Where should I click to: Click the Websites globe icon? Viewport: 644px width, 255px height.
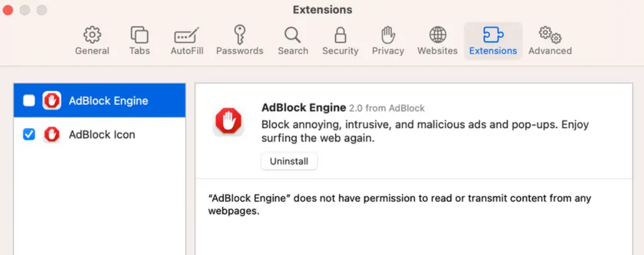438,34
